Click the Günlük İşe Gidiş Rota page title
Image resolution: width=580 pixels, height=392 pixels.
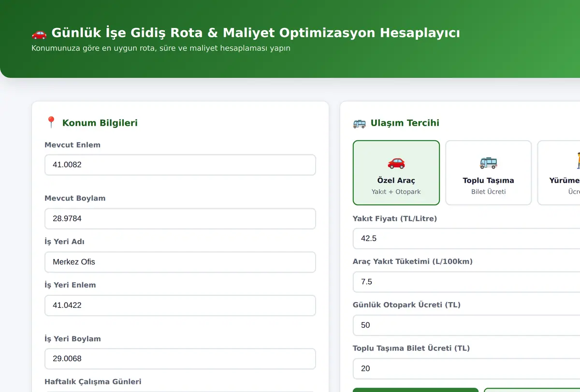(x=256, y=33)
